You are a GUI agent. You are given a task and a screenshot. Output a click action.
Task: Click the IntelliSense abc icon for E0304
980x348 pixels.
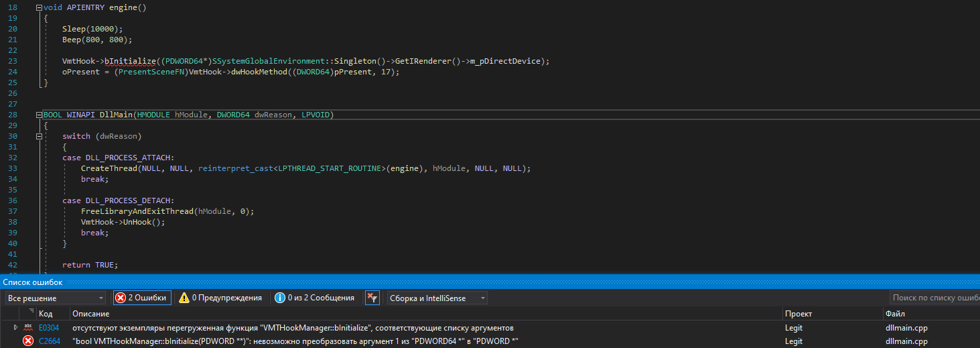[x=28, y=328]
